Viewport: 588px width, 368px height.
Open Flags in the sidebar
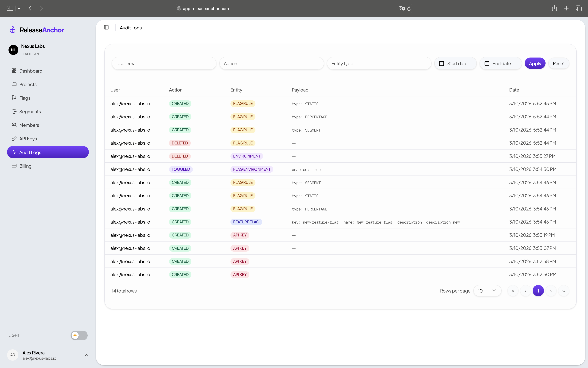(x=25, y=98)
